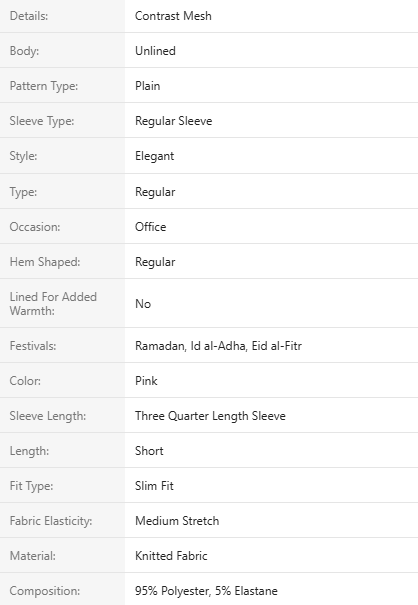Click the Slim Fit value

tap(154, 486)
